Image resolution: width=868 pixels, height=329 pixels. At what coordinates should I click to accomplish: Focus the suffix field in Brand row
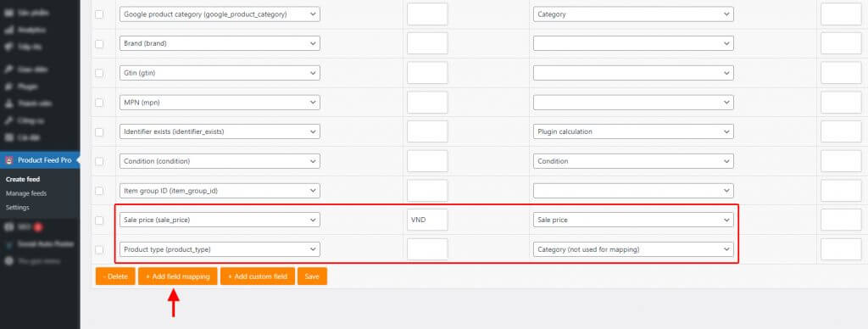pyautogui.click(x=841, y=43)
